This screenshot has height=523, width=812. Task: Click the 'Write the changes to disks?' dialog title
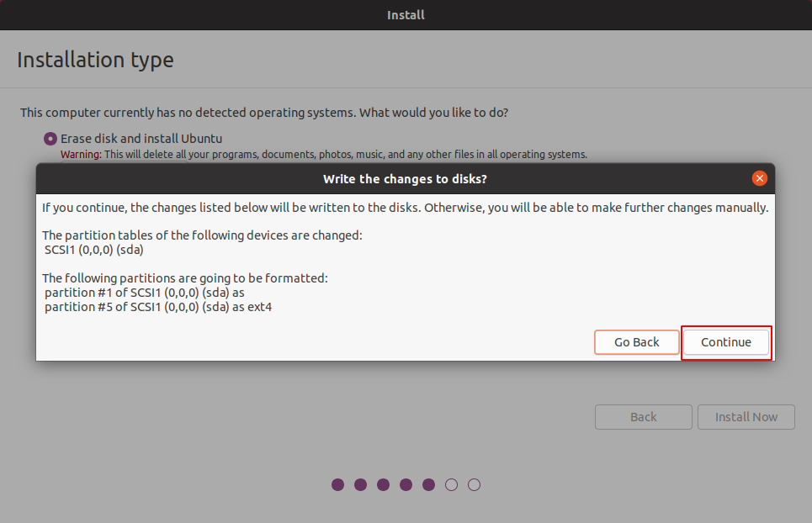pos(405,179)
